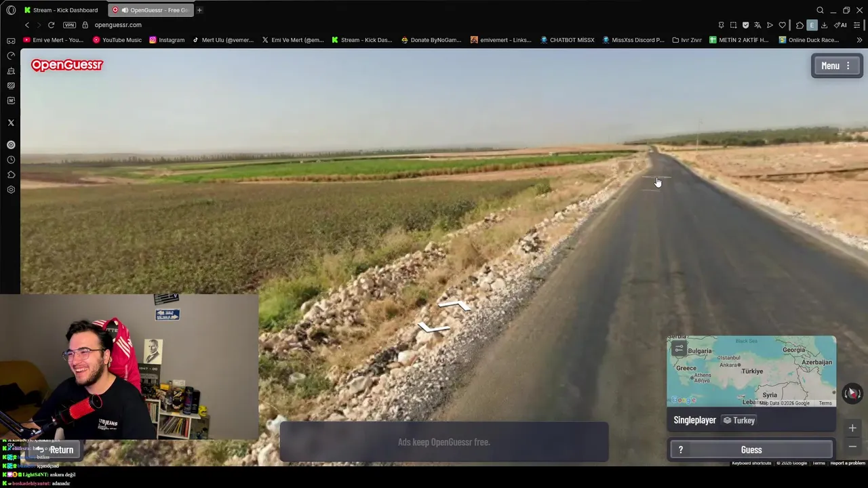Return to start using Return button
This screenshot has height=488, width=868.
(x=55, y=450)
